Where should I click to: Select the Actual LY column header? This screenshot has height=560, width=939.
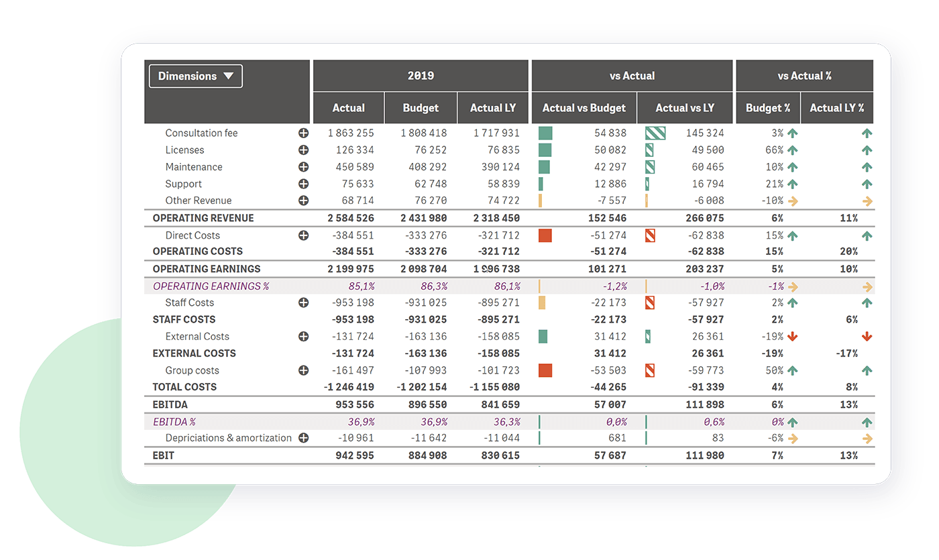pos(493,108)
